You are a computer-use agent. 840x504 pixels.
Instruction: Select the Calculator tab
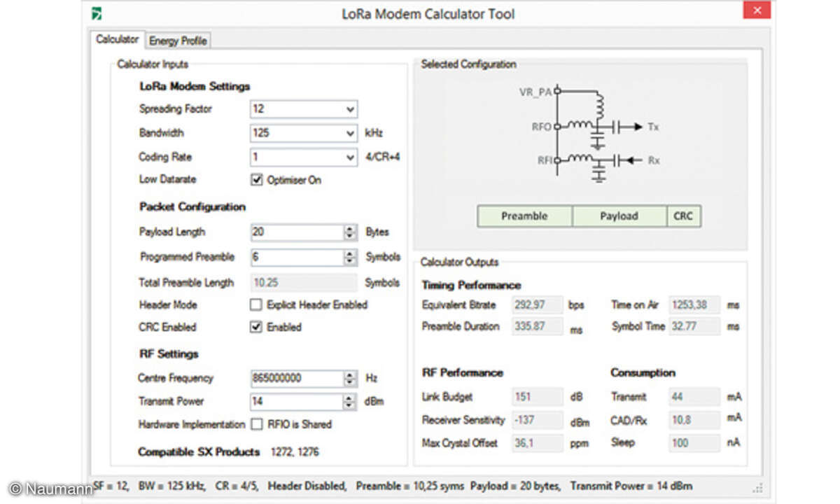pos(117,39)
